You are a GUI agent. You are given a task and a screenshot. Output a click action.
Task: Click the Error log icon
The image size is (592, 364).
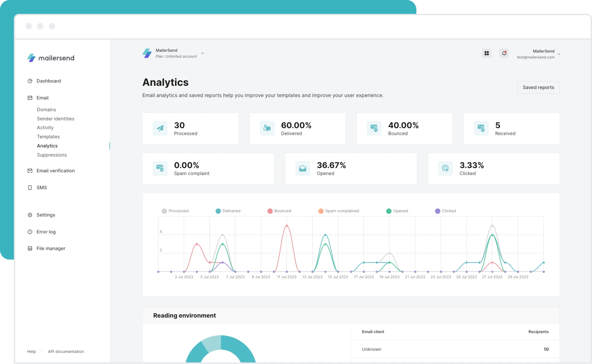pyautogui.click(x=30, y=232)
